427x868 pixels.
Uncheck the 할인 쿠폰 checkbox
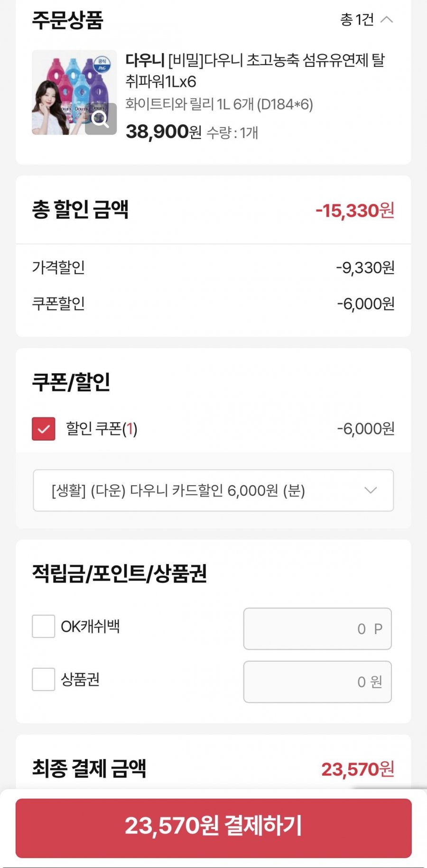point(44,429)
